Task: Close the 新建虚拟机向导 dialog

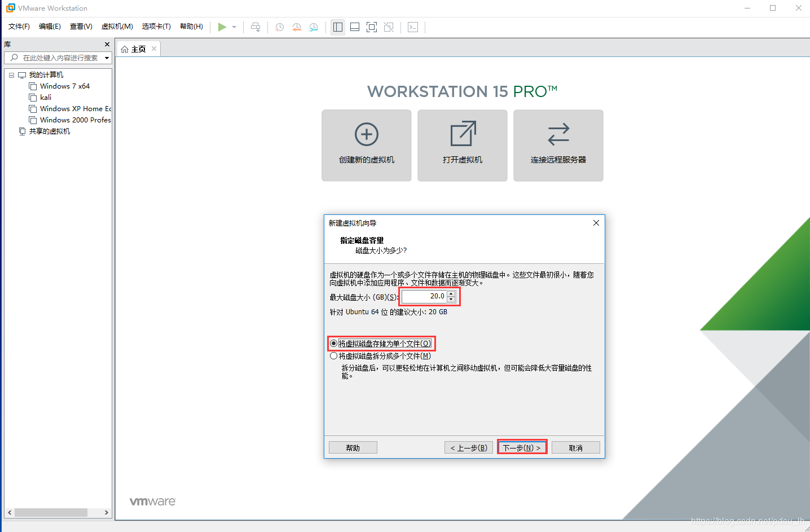Action: tap(596, 223)
